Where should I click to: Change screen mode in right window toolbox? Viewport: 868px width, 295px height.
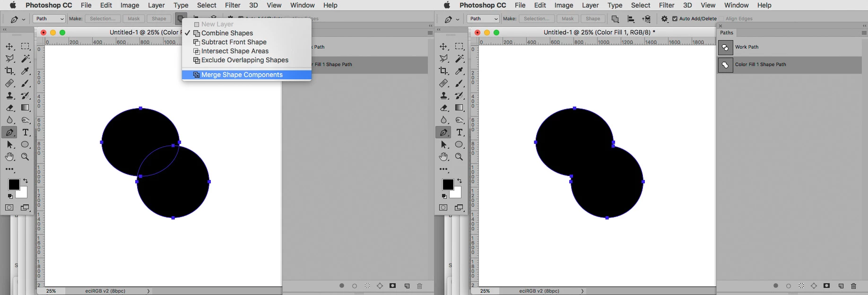[459, 208]
